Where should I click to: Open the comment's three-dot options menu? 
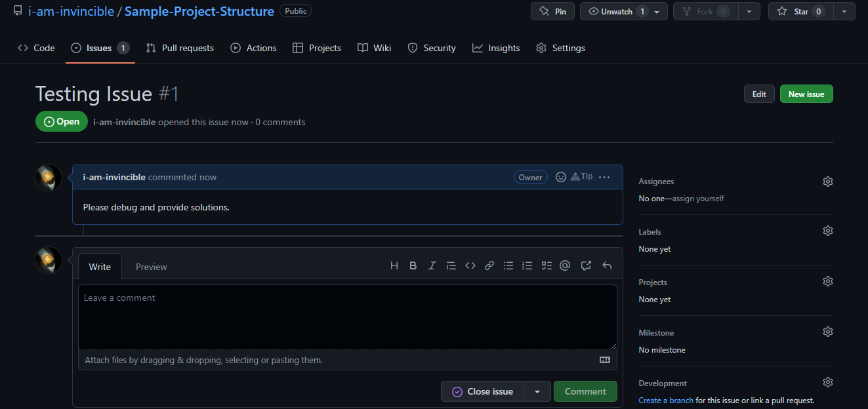click(x=604, y=177)
